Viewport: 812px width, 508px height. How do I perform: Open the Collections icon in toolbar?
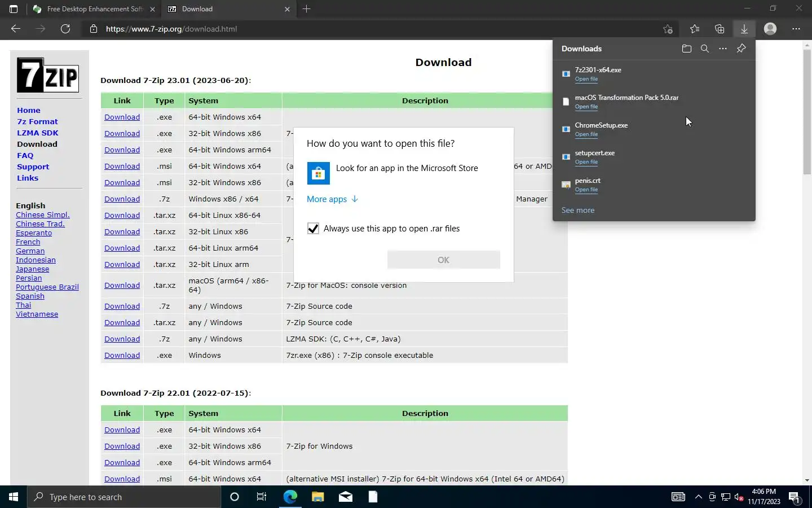pos(720,29)
